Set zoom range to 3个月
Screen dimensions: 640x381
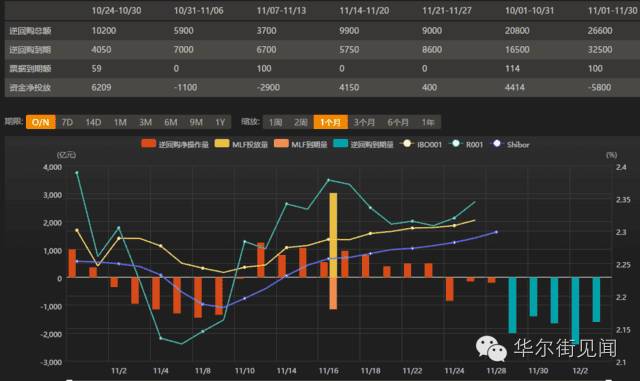(x=364, y=122)
